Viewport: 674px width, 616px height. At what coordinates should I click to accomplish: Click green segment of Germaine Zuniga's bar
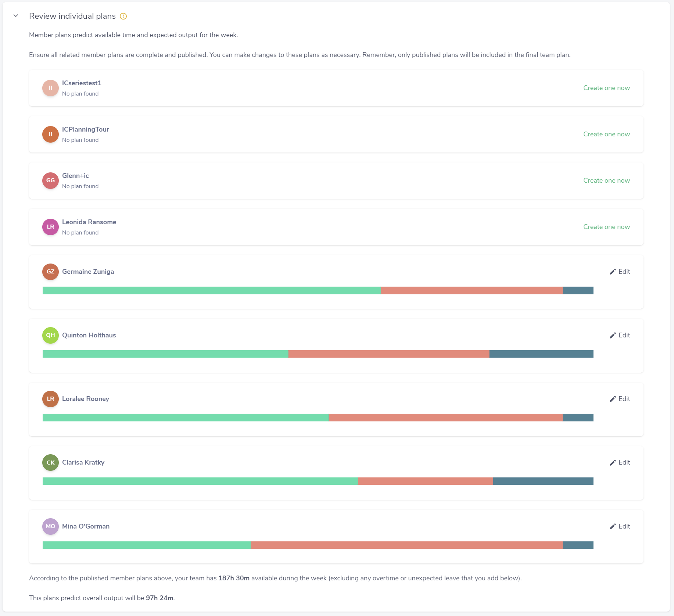click(x=212, y=291)
